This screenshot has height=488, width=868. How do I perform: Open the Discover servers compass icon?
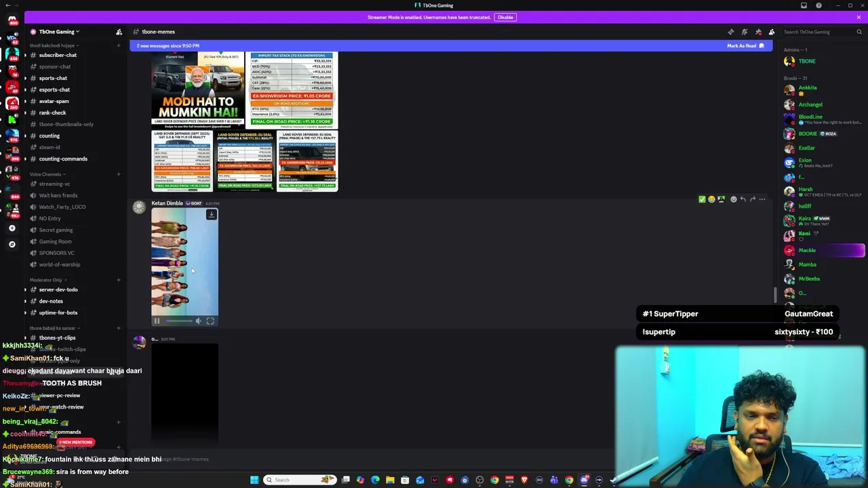(x=12, y=244)
